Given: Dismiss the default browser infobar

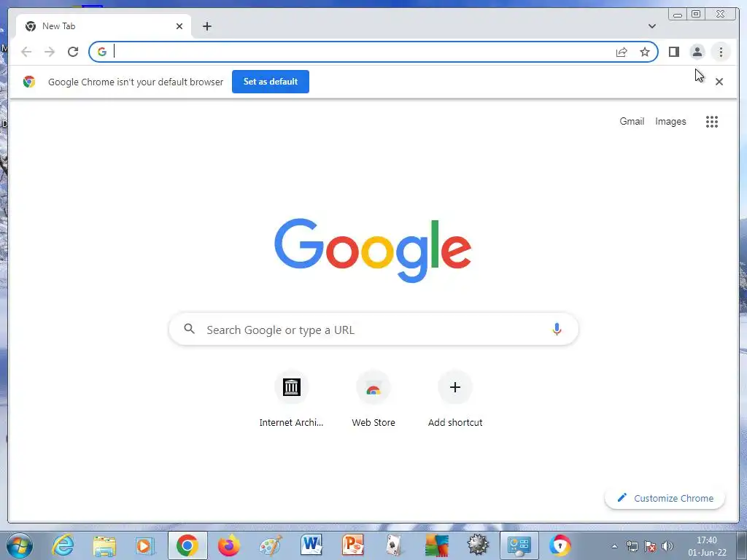Looking at the screenshot, I should point(719,82).
